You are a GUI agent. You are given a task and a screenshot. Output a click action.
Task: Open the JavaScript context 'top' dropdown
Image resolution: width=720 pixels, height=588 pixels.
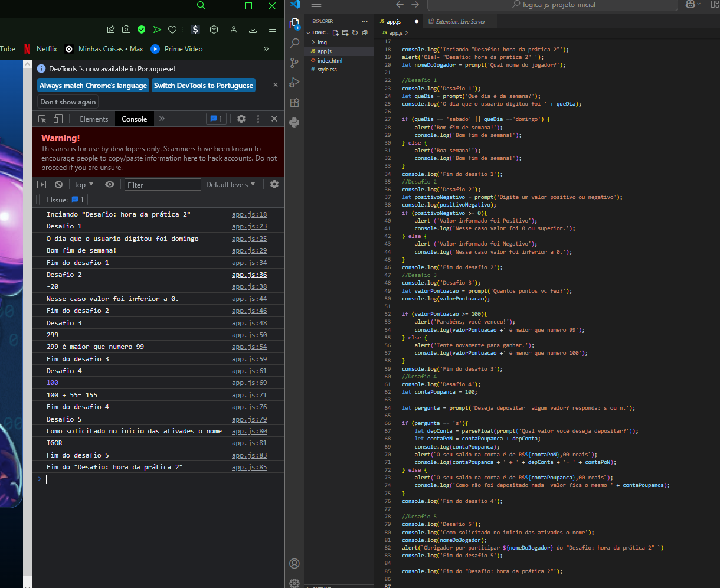(x=84, y=185)
